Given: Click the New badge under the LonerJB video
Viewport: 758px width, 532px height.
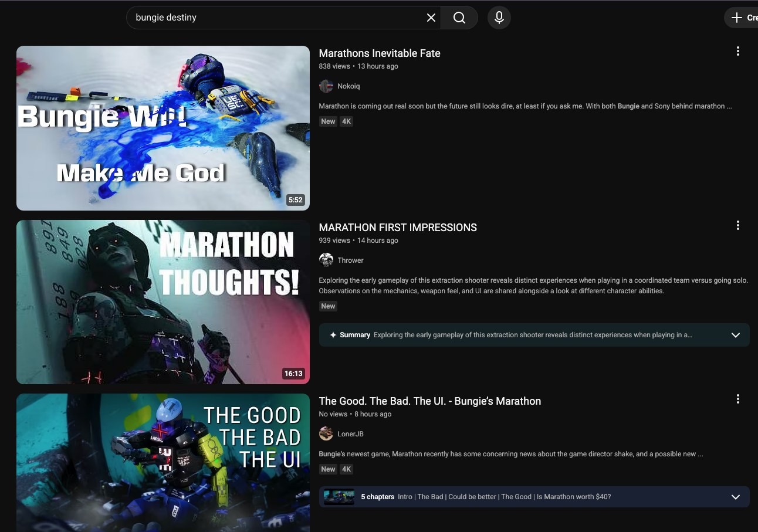Looking at the screenshot, I should (328, 469).
